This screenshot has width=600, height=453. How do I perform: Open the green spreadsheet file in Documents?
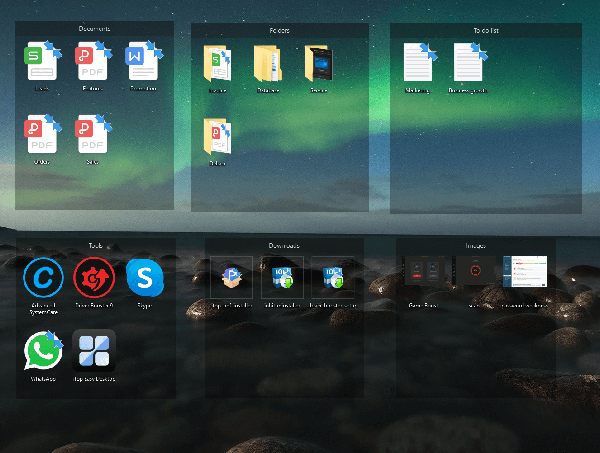coord(42,61)
